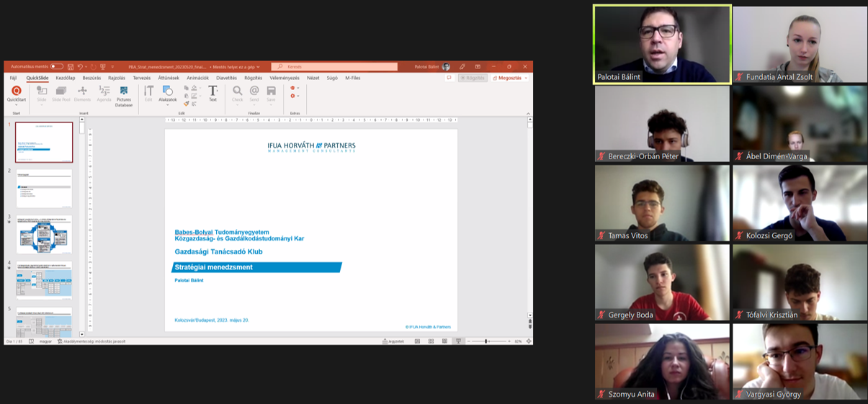
Task: Toggle the accessibility check status indicator
Action: 92,341
